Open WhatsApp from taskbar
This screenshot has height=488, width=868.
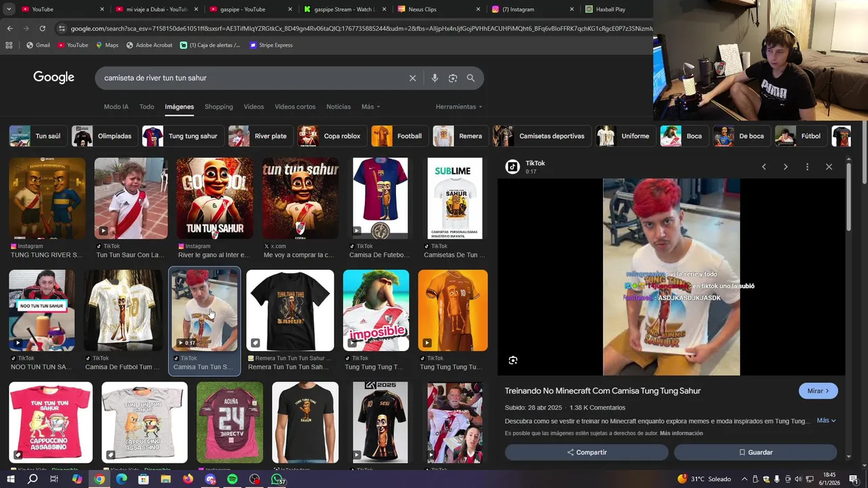(277, 479)
